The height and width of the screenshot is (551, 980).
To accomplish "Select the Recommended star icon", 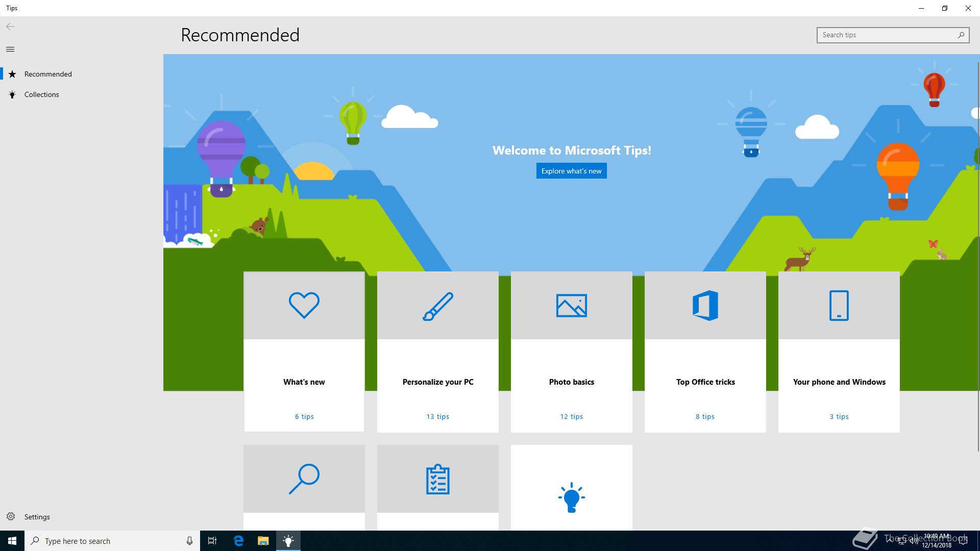I will click(12, 74).
